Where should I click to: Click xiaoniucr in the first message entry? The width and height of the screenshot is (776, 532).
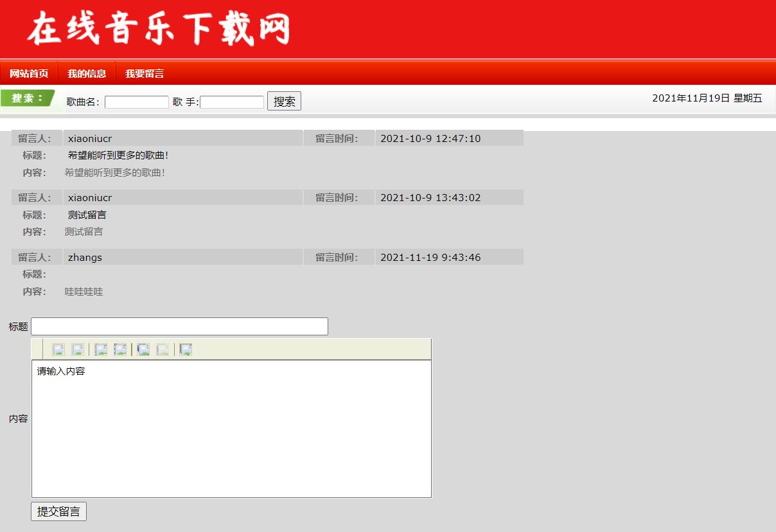[x=89, y=137]
